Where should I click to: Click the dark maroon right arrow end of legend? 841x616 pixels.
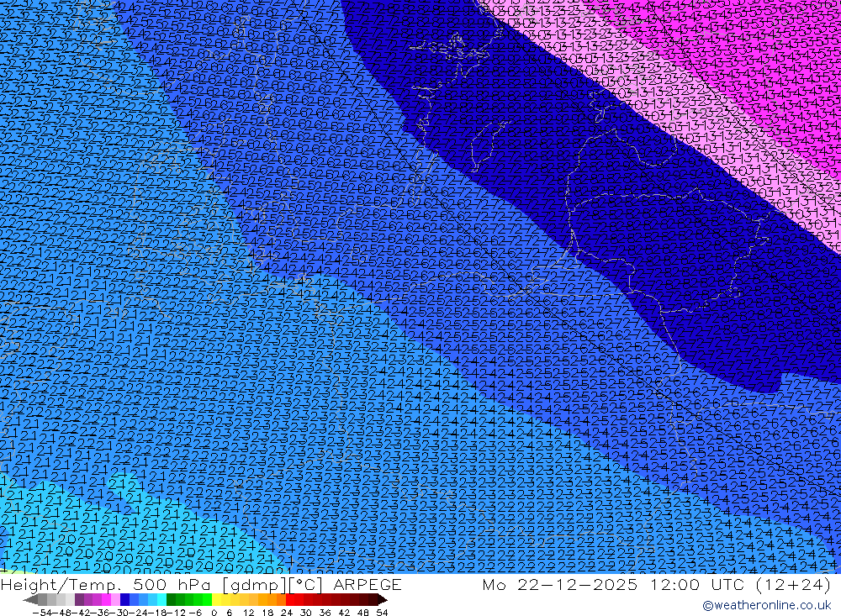click(x=383, y=599)
